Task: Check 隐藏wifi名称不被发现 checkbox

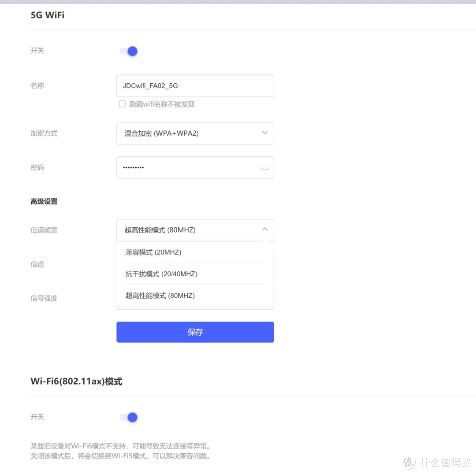Action: pos(122,104)
